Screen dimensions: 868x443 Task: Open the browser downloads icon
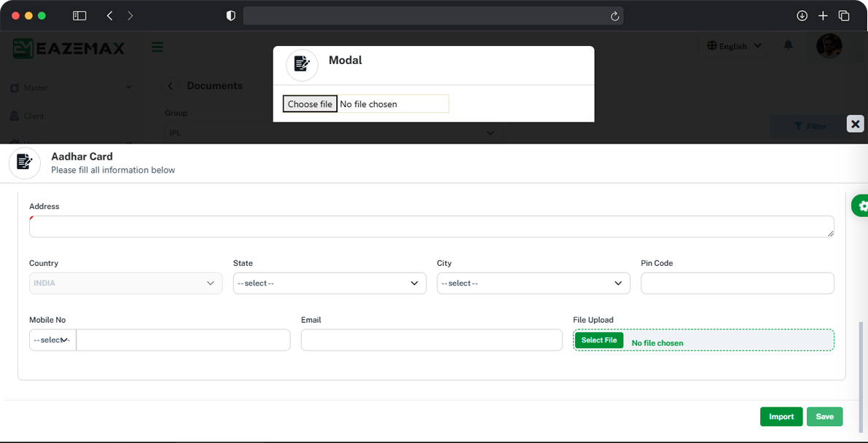point(802,16)
